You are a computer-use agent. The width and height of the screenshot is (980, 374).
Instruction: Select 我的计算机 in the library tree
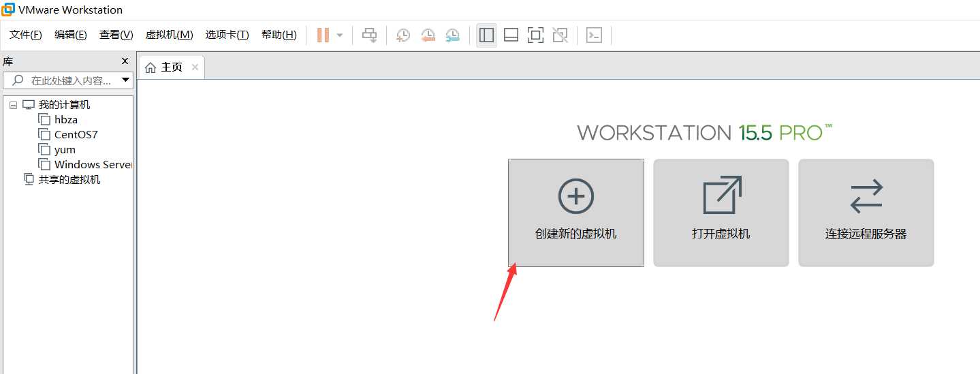(64, 105)
